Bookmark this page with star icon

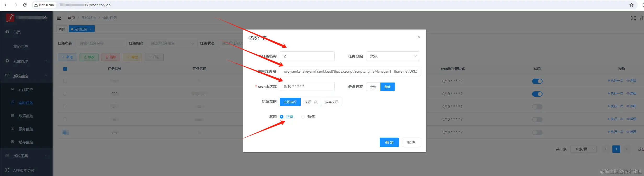point(631,5)
